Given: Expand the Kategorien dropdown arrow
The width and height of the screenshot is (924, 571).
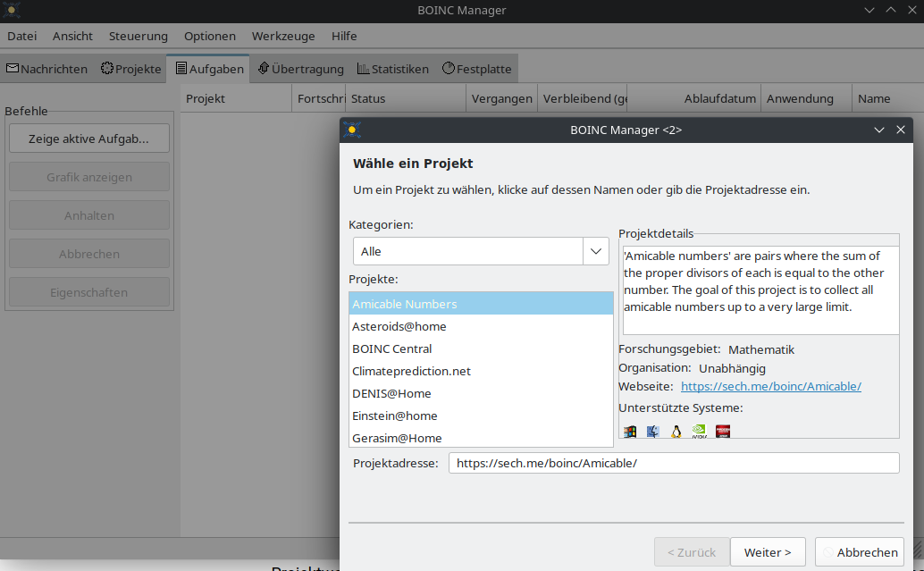Looking at the screenshot, I should point(596,251).
